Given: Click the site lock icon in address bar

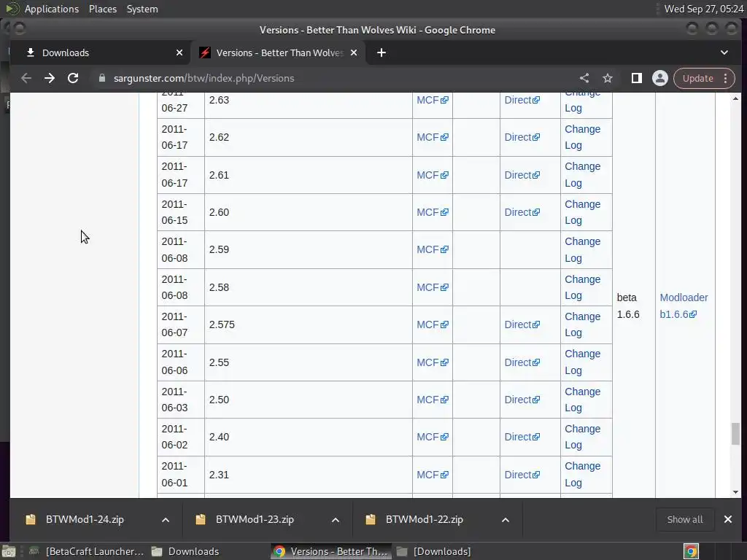Looking at the screenshot, I should pos(102,78).
